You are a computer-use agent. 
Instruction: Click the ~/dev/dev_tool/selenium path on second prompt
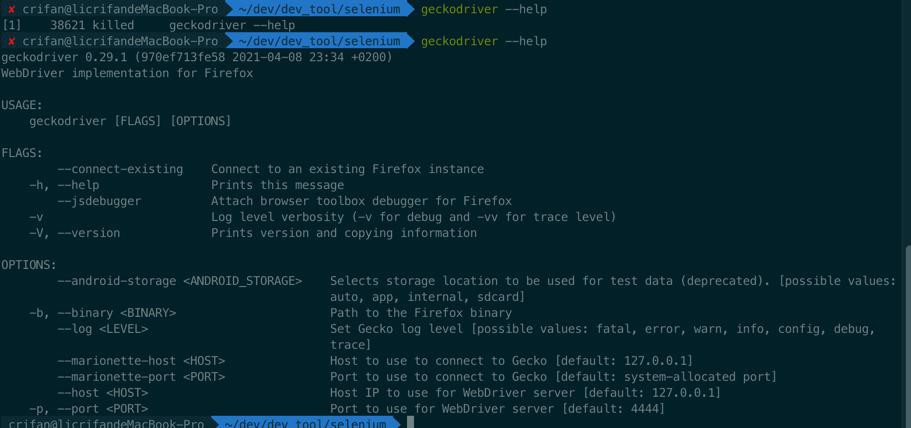(319, 42)
